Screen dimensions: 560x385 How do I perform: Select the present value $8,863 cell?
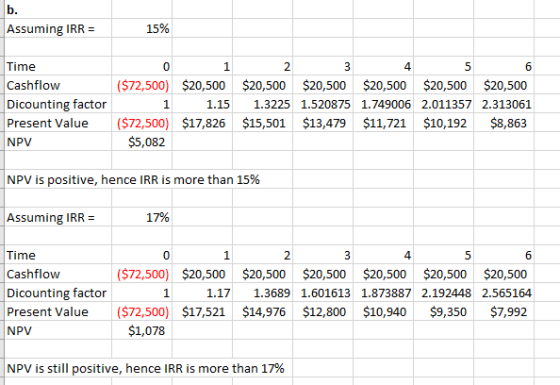coord(504,123)
